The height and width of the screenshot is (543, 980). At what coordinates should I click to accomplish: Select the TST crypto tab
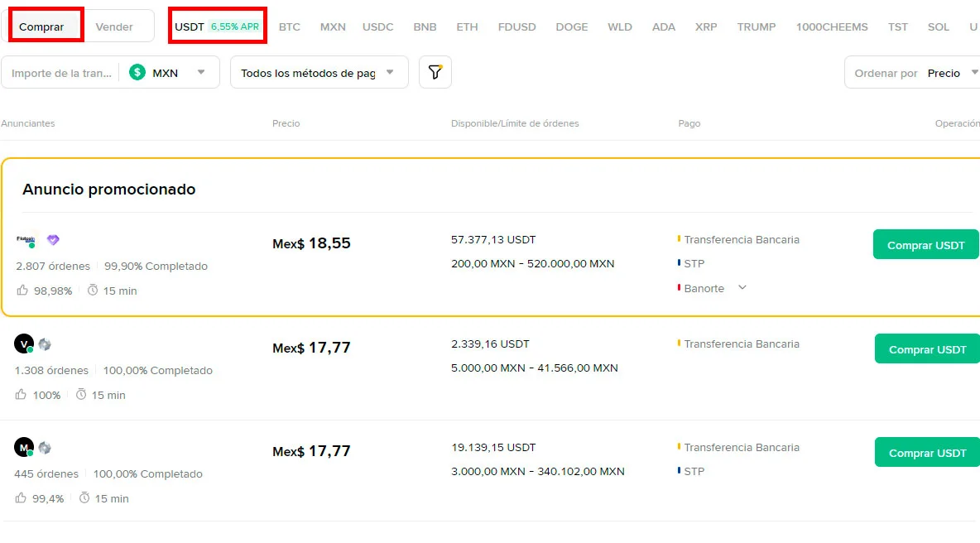click(x=898, y=26)
